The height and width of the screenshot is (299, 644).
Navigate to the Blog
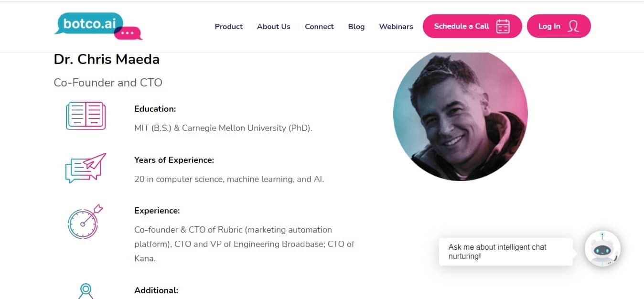[356, 27]
